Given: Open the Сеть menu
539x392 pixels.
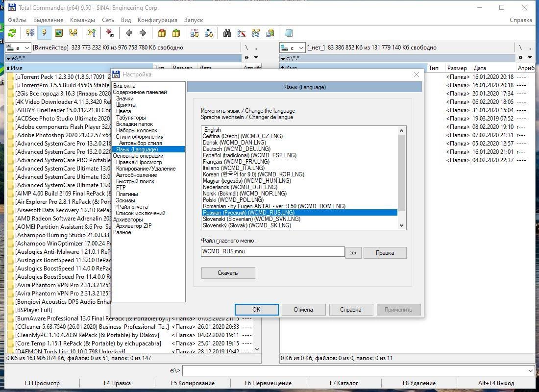Looking at the screenshot, I should (x=108, y=20).
